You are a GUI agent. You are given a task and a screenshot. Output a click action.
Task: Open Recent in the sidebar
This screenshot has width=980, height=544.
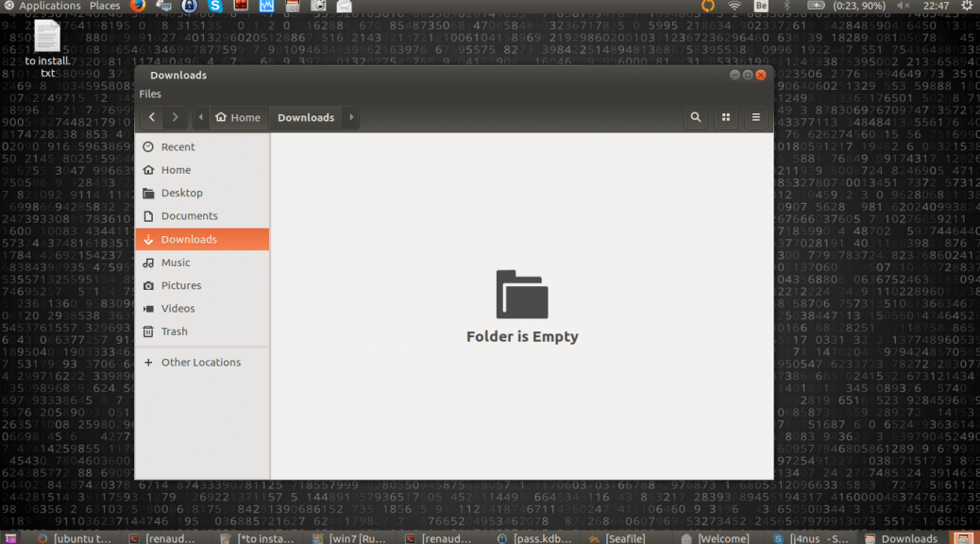[x=202, y=147]
